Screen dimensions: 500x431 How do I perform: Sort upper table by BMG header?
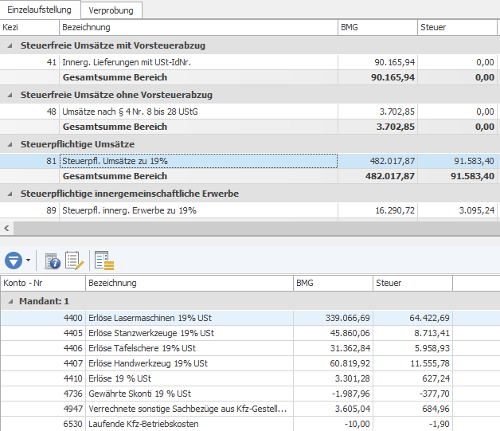378,27
